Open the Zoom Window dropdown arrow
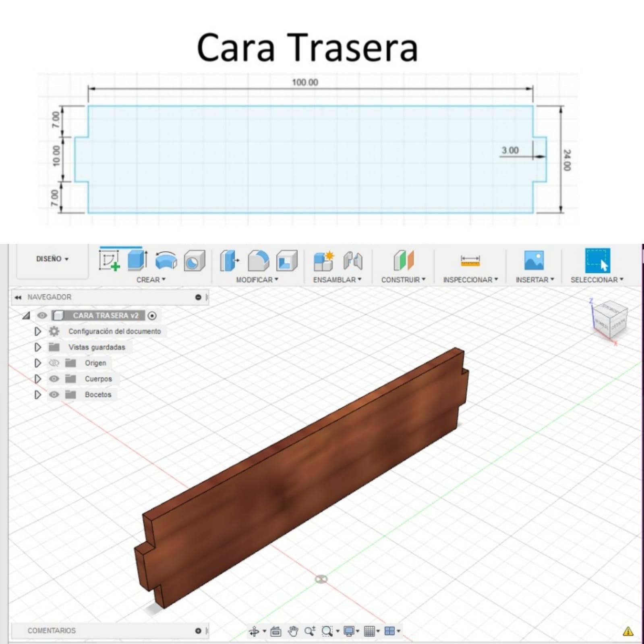This screenshot has height=644, width=644. click(338, 631)
